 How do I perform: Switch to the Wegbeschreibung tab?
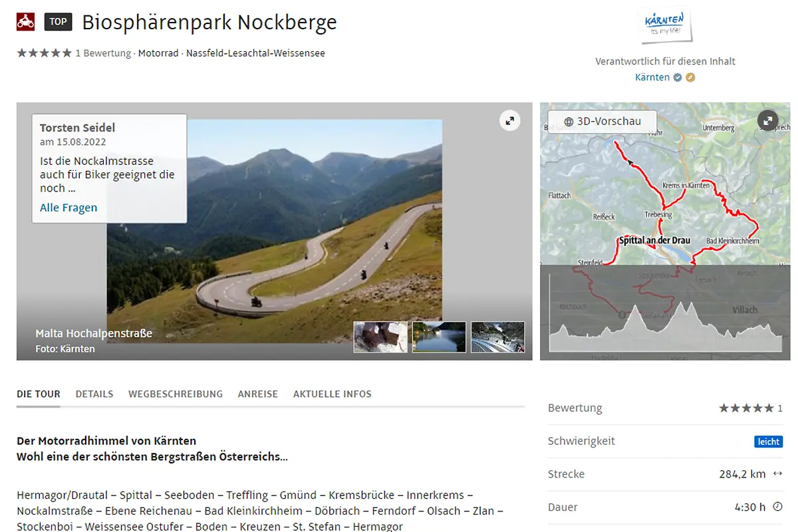coord(176,394)
